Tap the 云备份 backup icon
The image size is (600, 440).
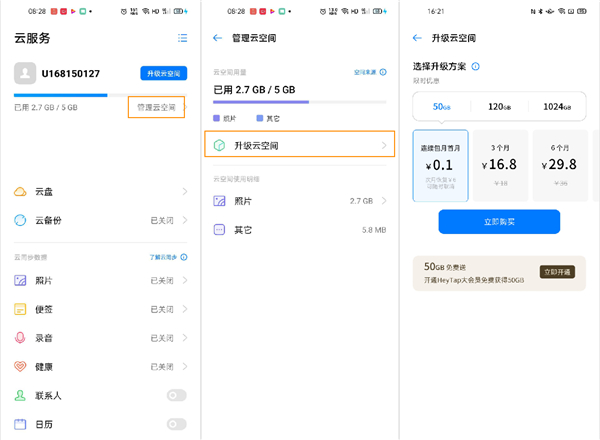point(21,220)
